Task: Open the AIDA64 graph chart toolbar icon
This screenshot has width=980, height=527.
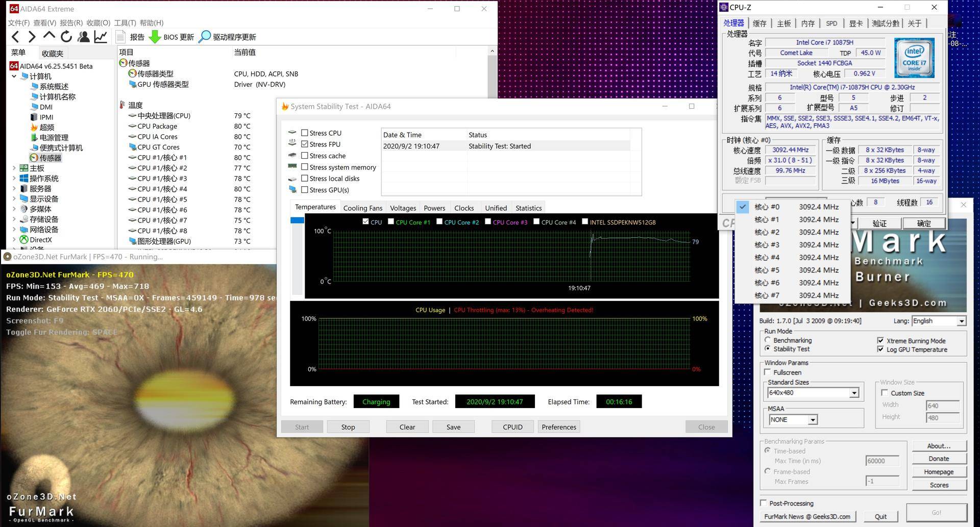Action: (x=101, y=37)
